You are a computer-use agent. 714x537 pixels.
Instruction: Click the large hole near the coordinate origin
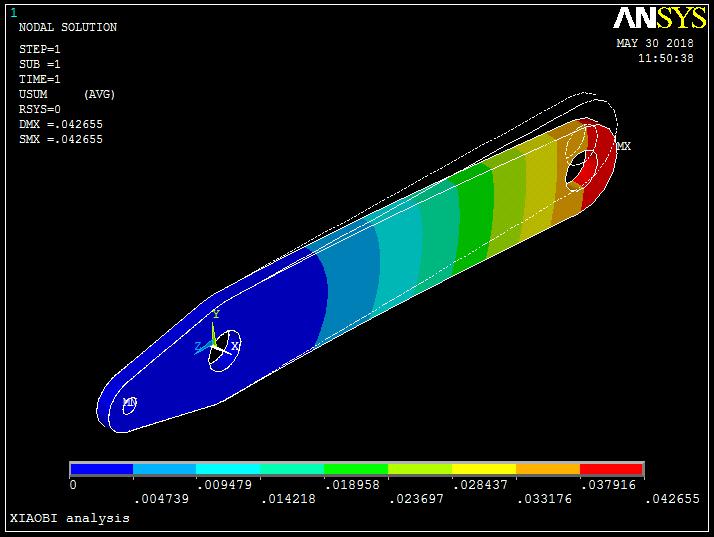point(224,351)
